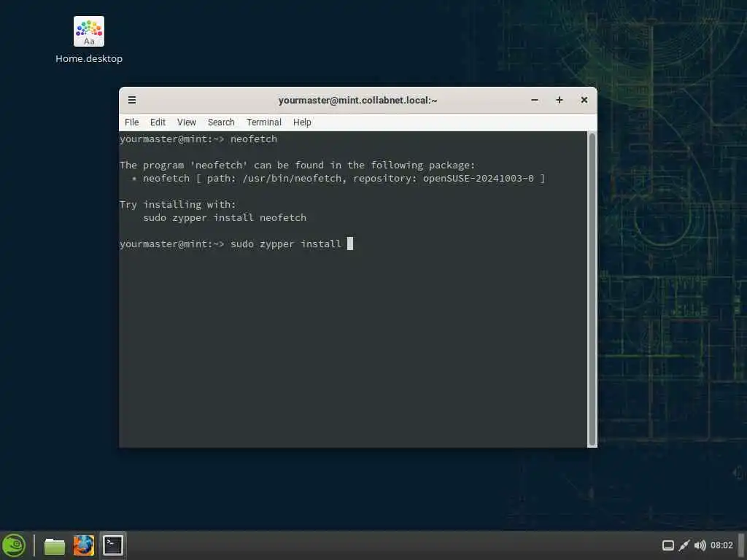The height and width of the screenshot is (560, 747).
Task: Open the Terminal menu
Action: tap(264, 122)
